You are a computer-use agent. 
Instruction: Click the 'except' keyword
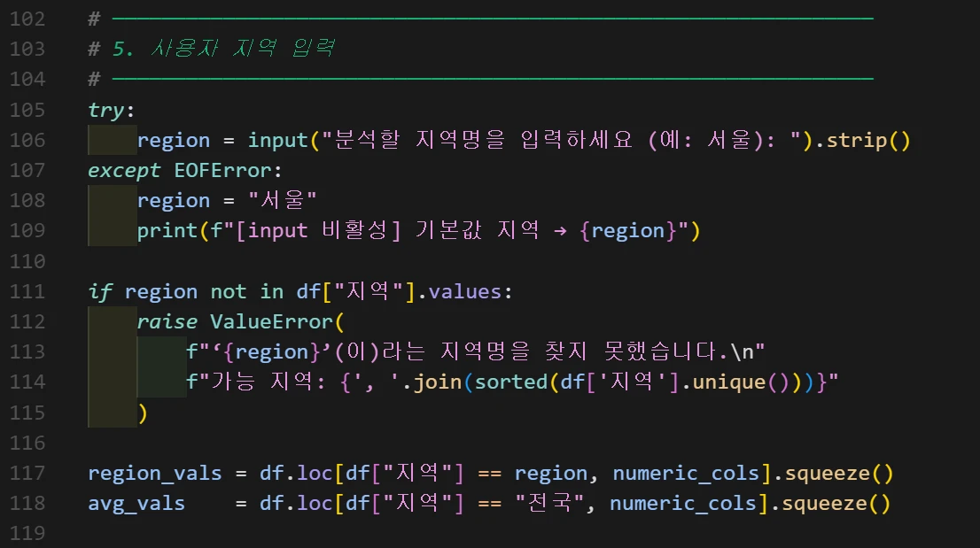pyautogui.click(x=124, y=170)
